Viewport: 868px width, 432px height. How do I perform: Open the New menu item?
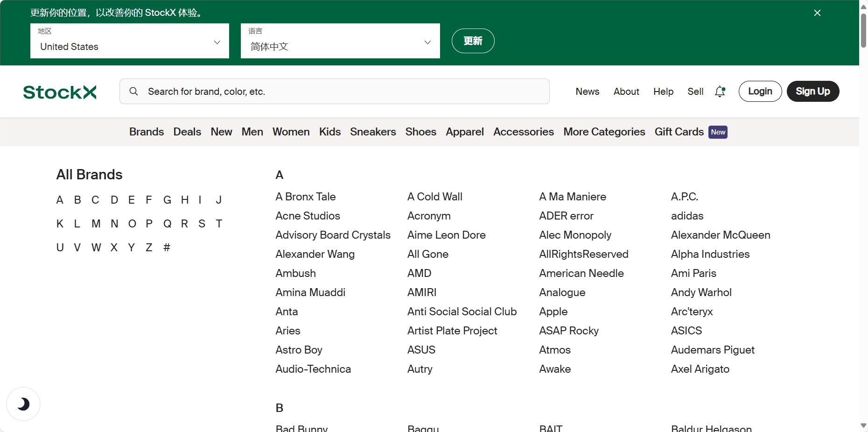(x=221, y=132)
